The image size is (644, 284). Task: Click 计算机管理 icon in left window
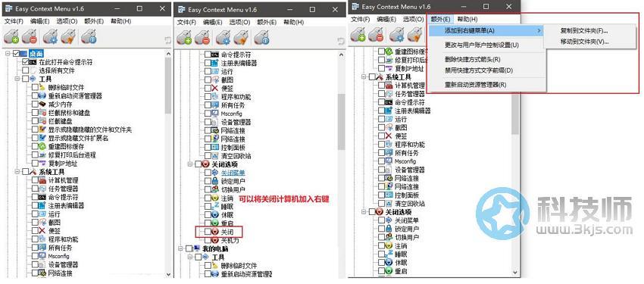(43, 180)
